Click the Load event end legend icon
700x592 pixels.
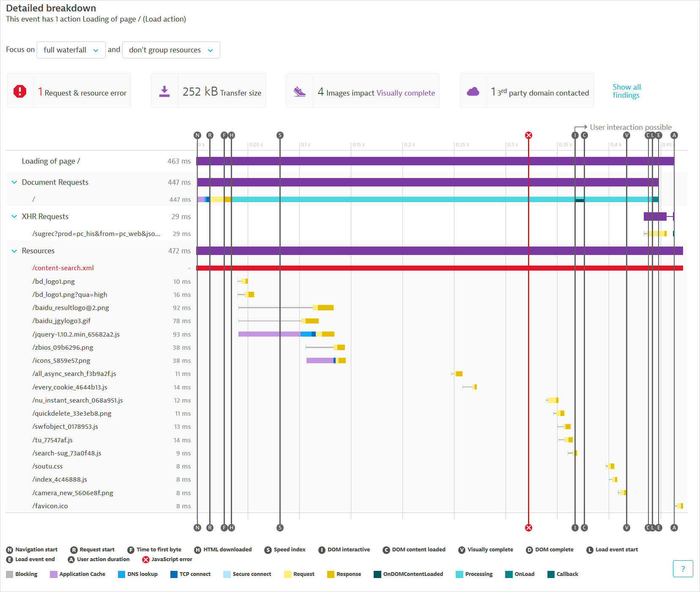(9, 559)
